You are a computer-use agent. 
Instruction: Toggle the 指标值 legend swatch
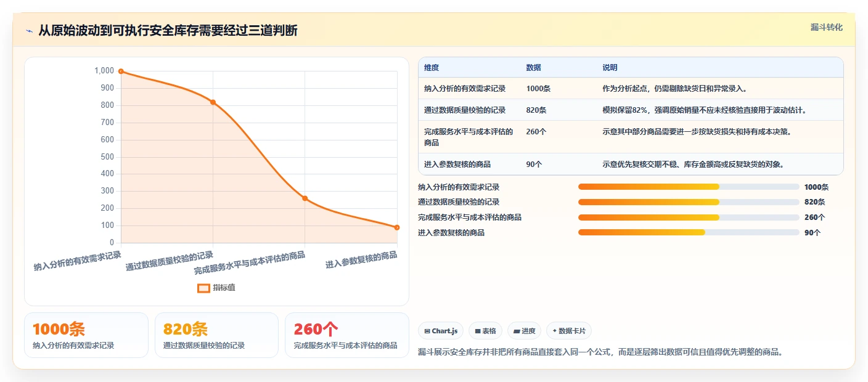(x=203, y=288)
